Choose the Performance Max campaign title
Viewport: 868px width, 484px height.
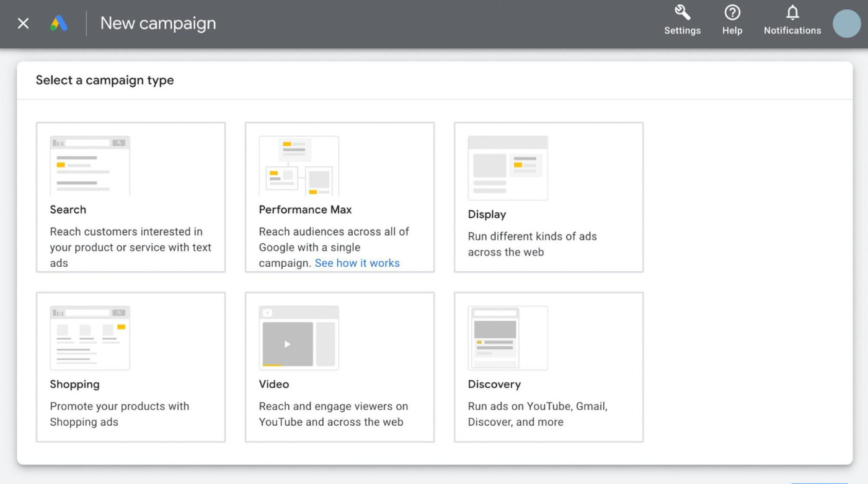[305, 210]
